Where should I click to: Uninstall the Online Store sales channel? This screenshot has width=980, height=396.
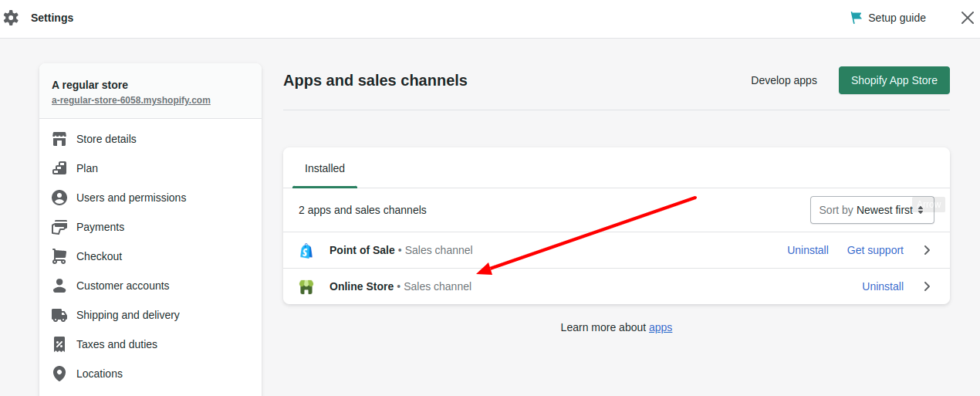(883, 286)
